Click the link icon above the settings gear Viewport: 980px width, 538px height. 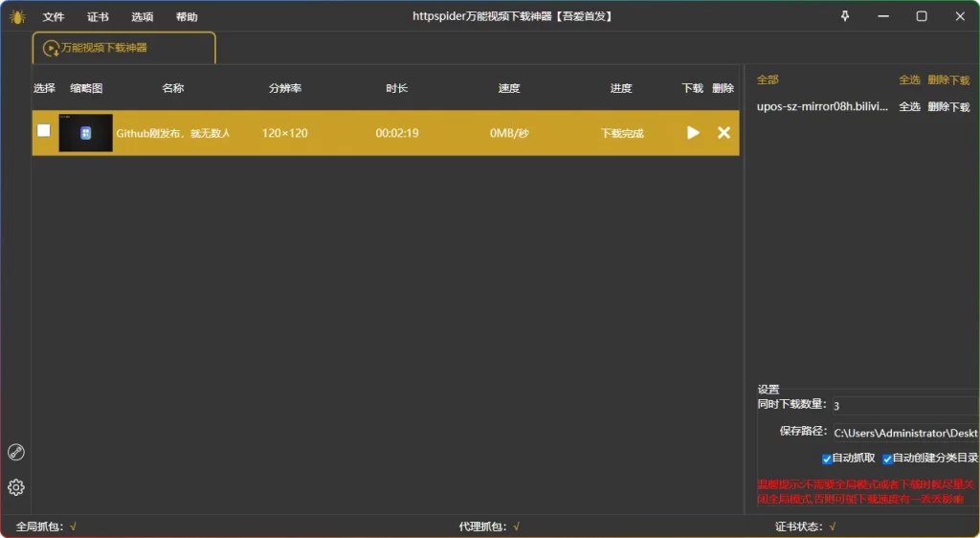(16, 453)
